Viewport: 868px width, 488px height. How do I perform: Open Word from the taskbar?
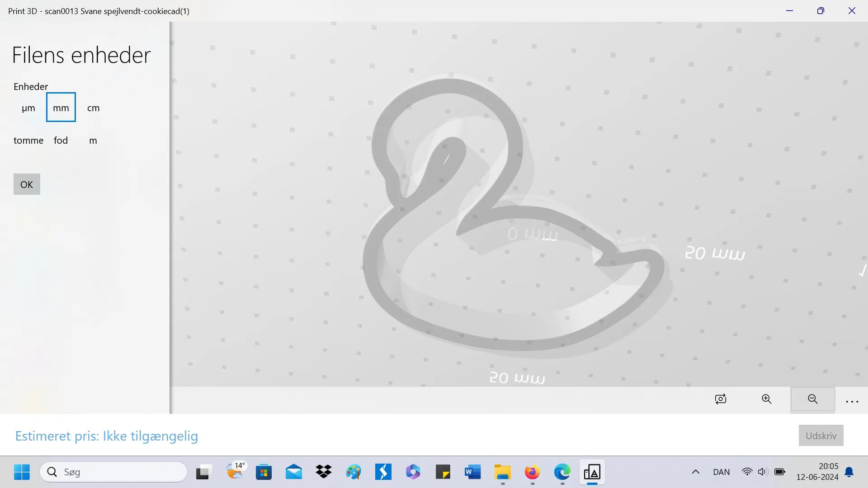pos(472,472)
